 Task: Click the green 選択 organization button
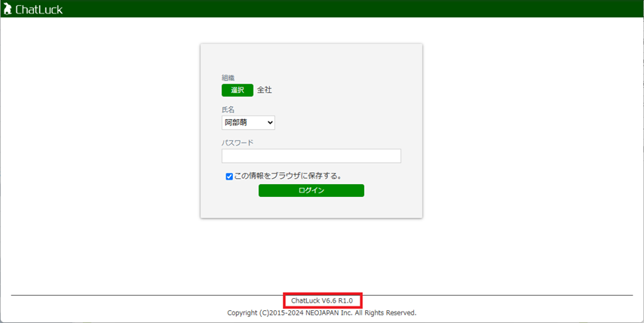pyautogui.click(x=238, y=90)
